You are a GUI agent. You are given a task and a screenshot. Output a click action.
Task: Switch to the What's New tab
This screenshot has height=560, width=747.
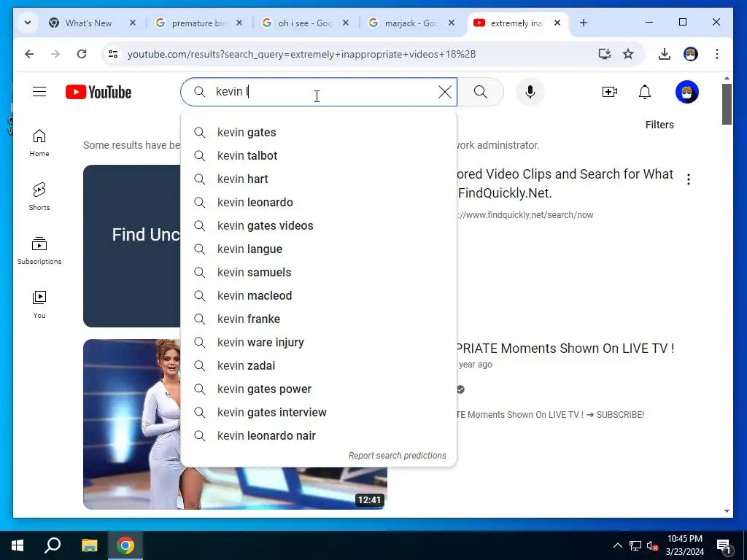[x=88, y=23]
